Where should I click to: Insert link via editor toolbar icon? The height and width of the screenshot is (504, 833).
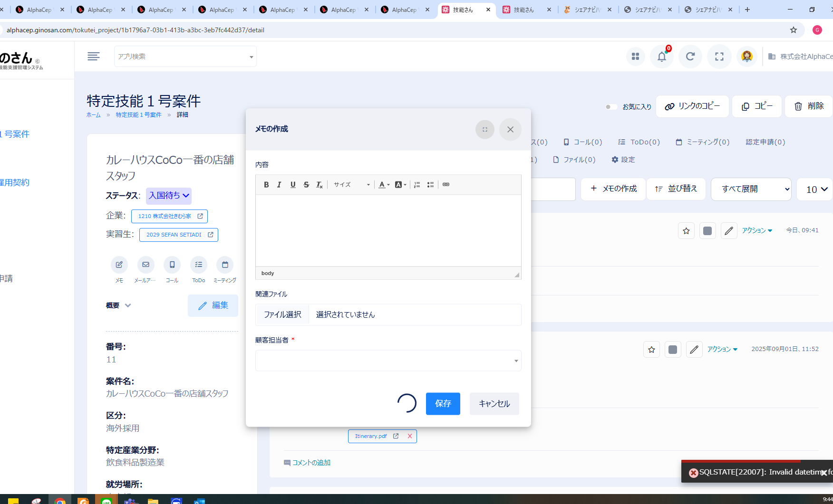(x=446, y=185)
